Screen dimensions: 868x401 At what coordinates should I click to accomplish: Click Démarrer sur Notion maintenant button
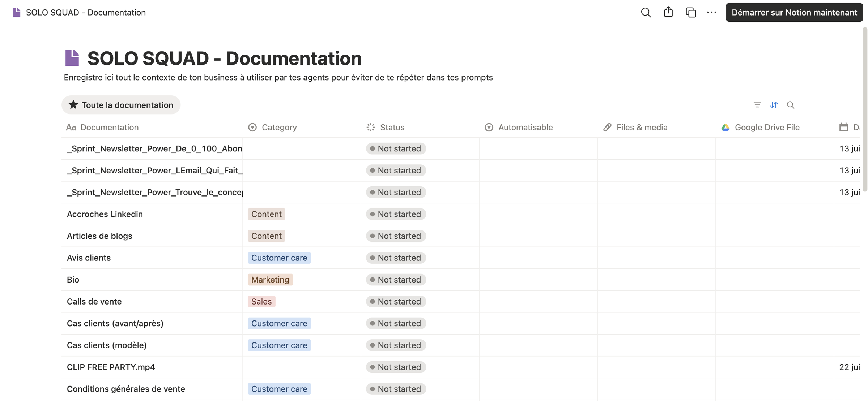click(x=794, y=12)
